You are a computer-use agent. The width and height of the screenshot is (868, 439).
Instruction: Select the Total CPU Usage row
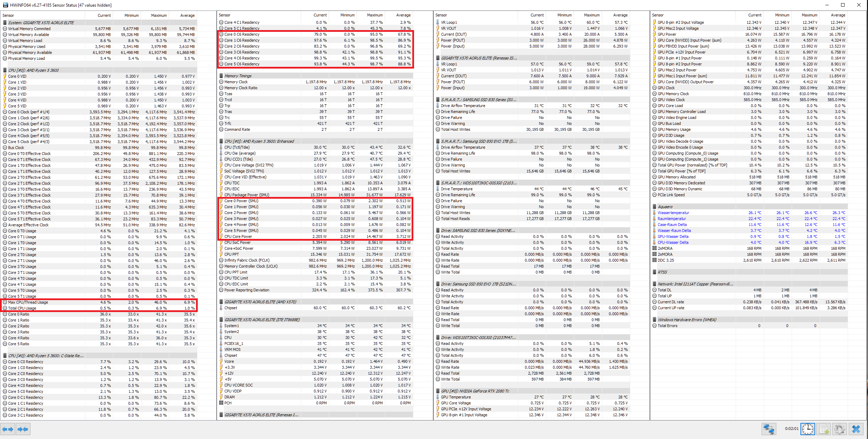99,308
